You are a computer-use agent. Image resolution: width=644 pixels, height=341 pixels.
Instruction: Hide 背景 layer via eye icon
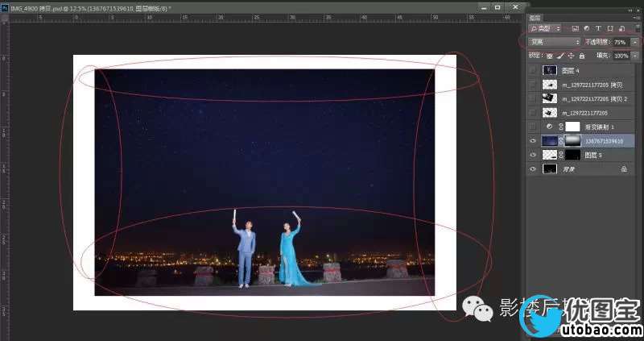[x=533, y=169]
